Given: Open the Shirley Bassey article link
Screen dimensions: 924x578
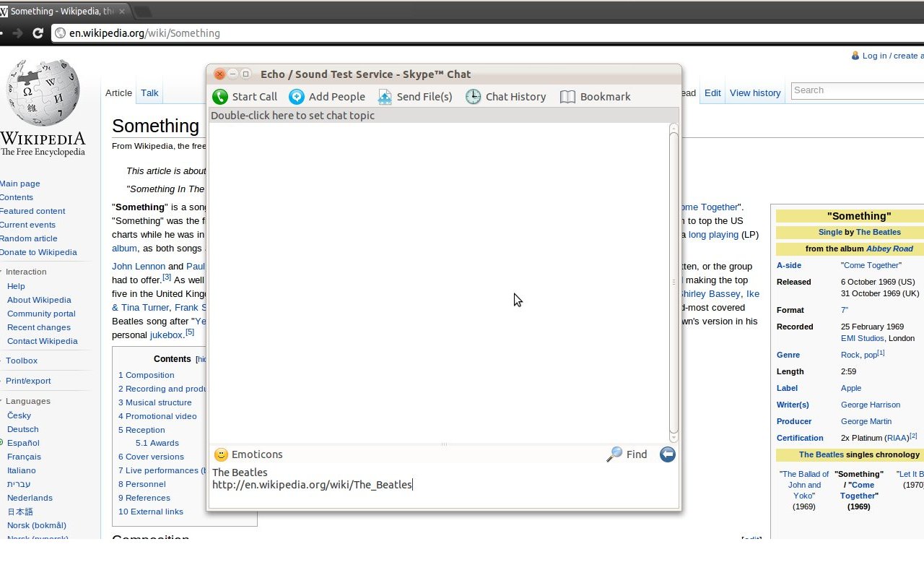Looking at the screenshot, I should pyautogui.click(x=710, y=294).
